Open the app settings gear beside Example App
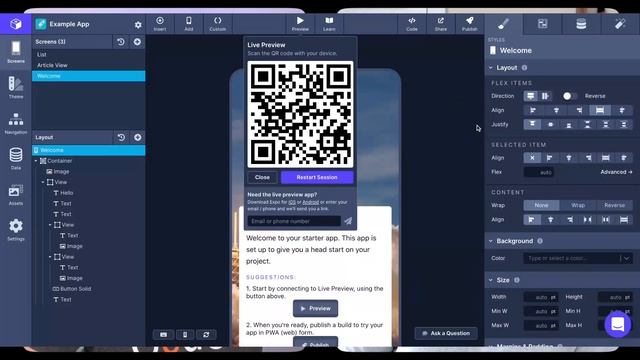Viewport: 640px width, 360px height. pyautogui.click(x=138, y=25)
